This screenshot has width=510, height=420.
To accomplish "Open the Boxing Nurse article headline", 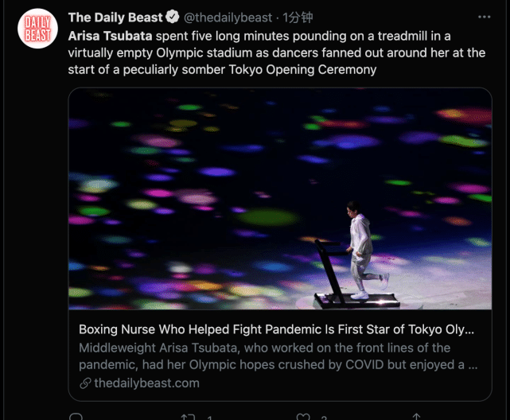I will point(276,329).
